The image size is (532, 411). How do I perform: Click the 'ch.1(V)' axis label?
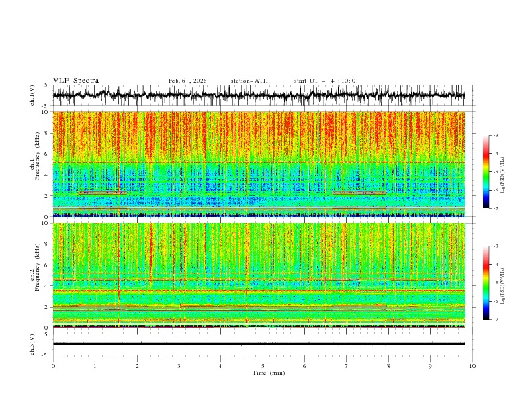pos(32,95)
